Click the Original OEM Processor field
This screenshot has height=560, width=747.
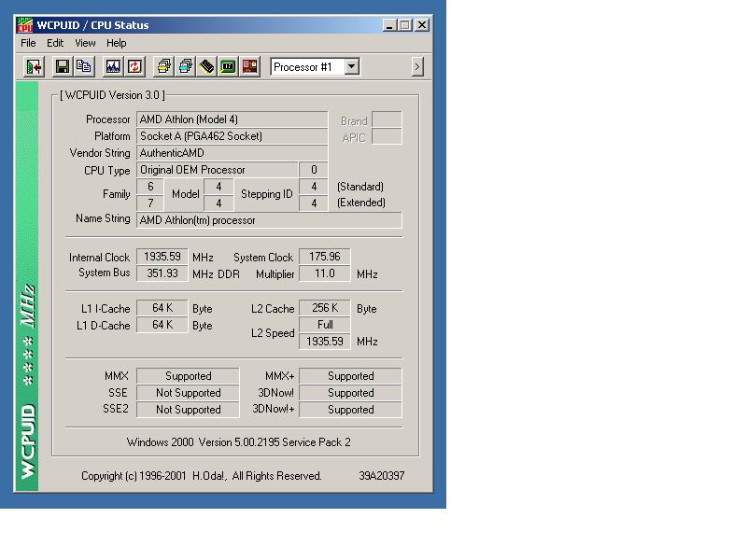pos(218,170)
